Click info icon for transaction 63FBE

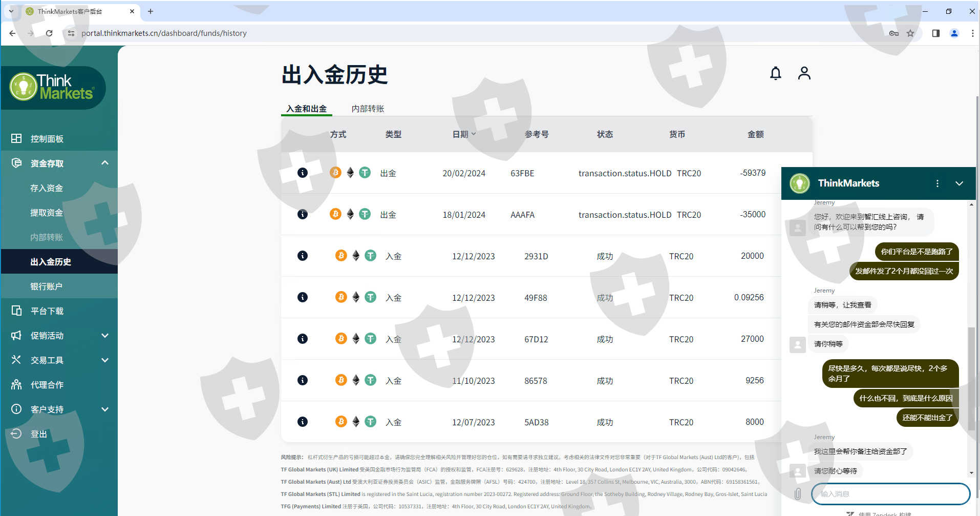click(x=303, y=173)
